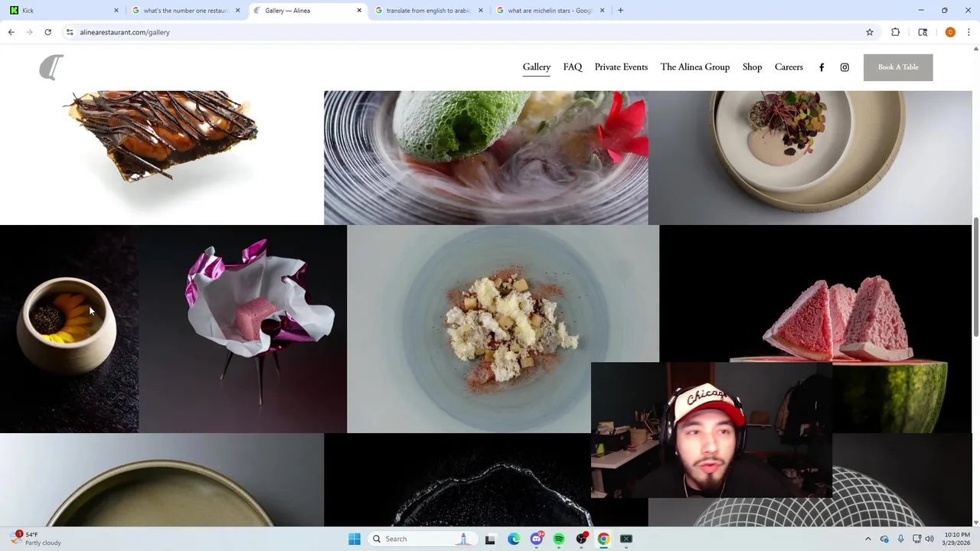This screenshot has height=551, width=980.
Task: Open the beige bowl with microgreens photo
Action: tap(810, 158)
